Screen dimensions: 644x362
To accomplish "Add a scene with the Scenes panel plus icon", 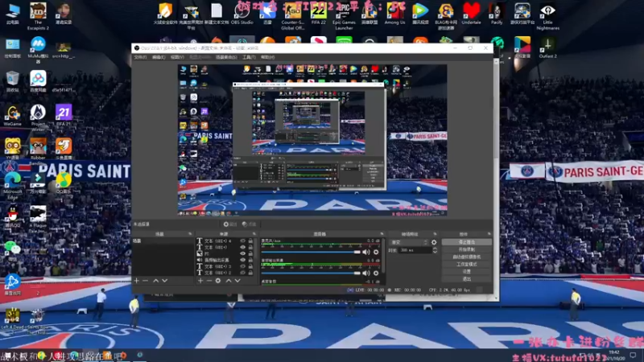I will click(x=137, y=281).
